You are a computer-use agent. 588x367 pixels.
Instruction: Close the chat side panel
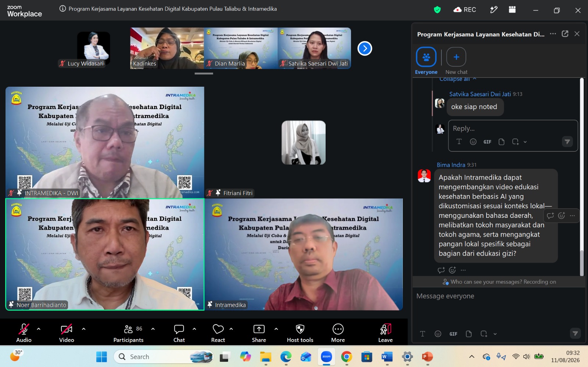pyautogui.click(x=577, y=34)
